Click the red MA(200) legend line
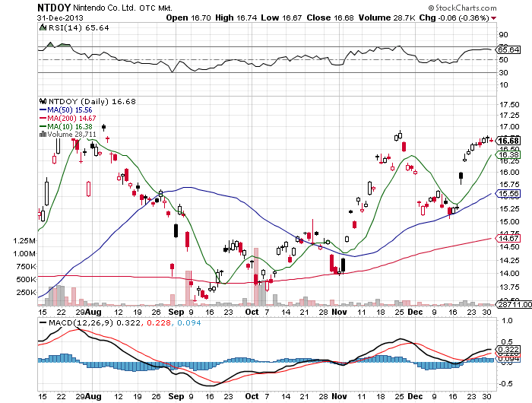Screen dimensions: 532x403 [43, 118]
